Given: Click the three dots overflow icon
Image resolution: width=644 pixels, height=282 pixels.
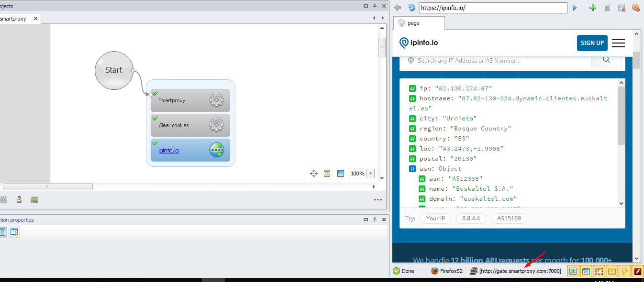Looking at the screenshot, I should [378, 200].
